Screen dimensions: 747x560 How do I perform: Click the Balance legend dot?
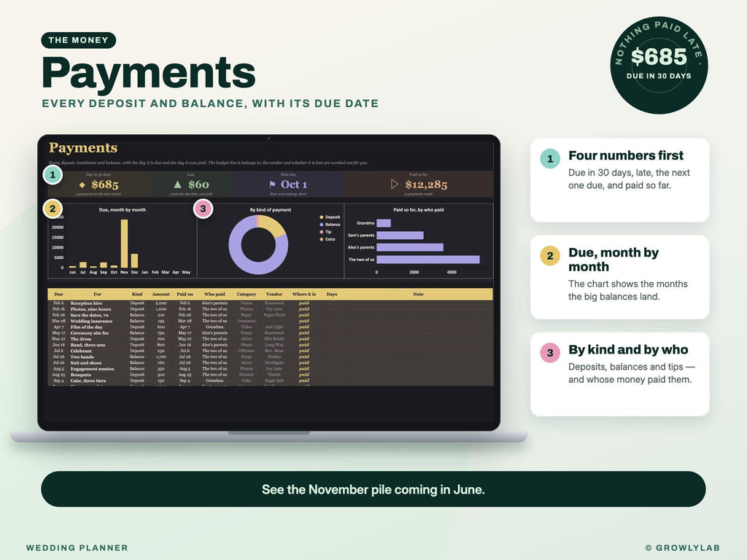(322, 225)
